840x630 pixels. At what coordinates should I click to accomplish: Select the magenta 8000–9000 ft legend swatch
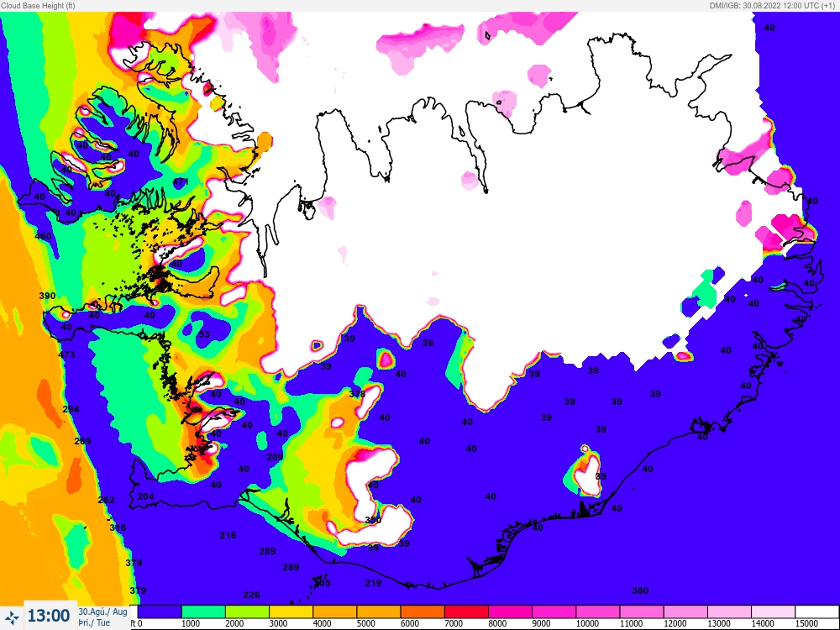511,612
